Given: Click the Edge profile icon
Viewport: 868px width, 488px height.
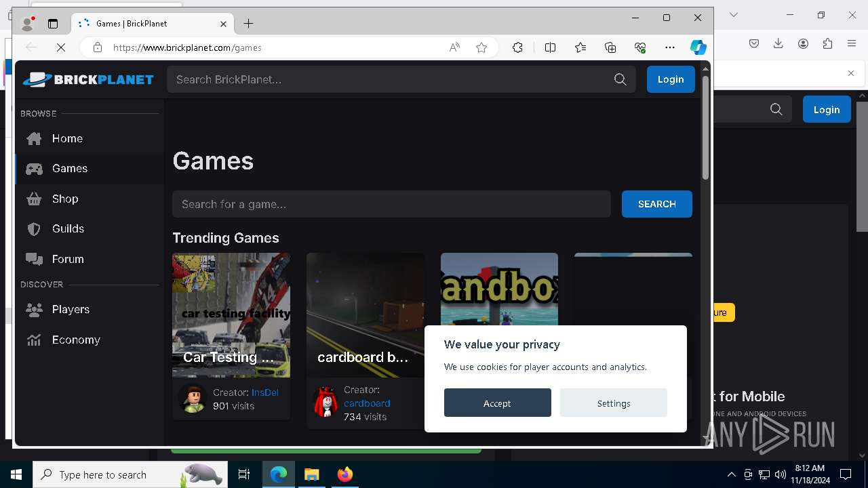Looking at the screenshot, I should 28,24.
